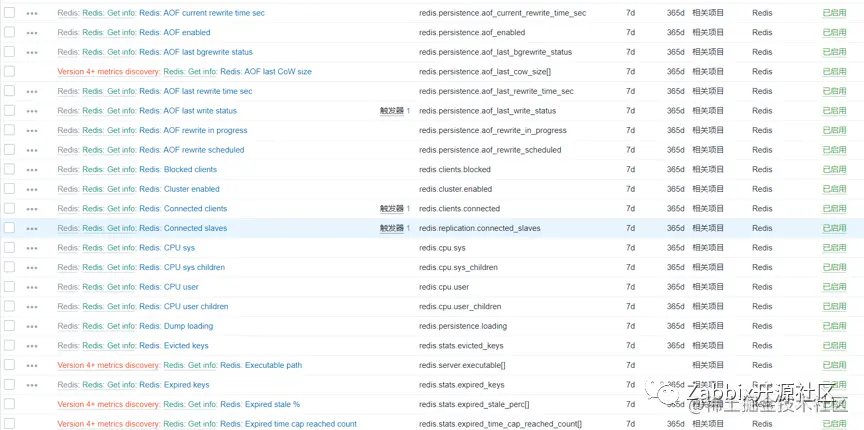Open the Redis: AOF enabled item link
The image size is (864, 430).
pyautogui.click(x=175, y=33)
